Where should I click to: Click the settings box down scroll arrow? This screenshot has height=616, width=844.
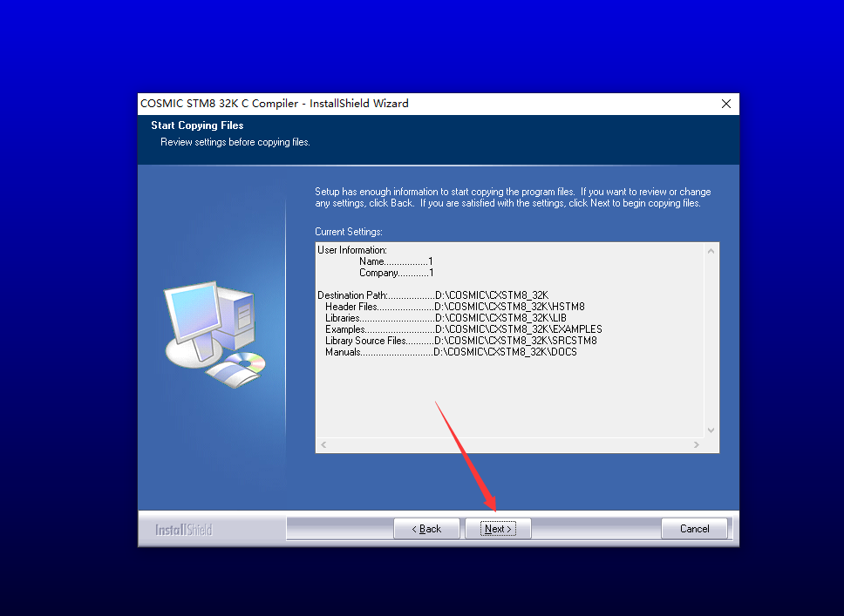[x=711, y=430]
